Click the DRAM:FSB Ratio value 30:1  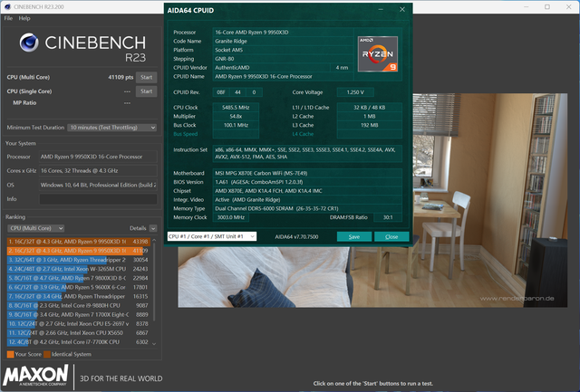coord(388,217)
